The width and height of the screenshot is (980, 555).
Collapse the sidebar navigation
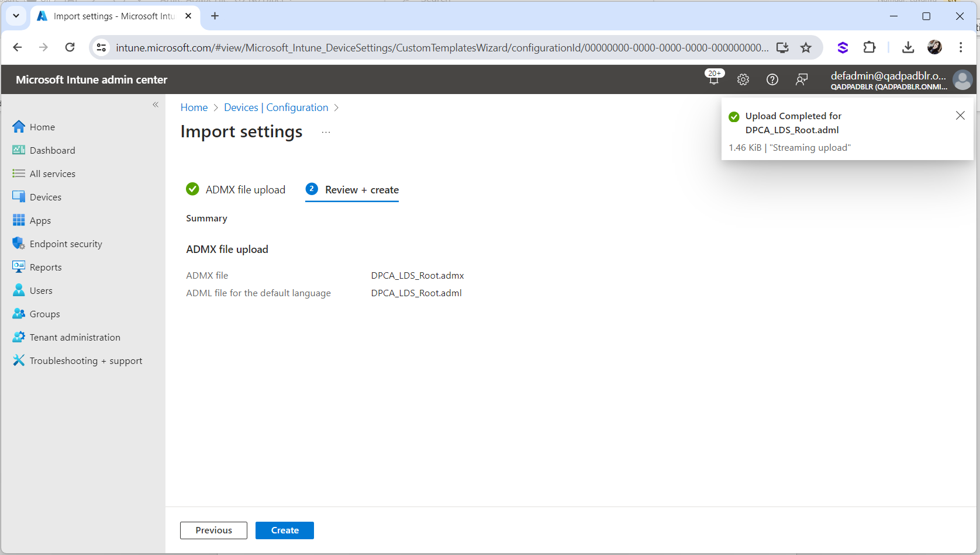coord(156,105)
